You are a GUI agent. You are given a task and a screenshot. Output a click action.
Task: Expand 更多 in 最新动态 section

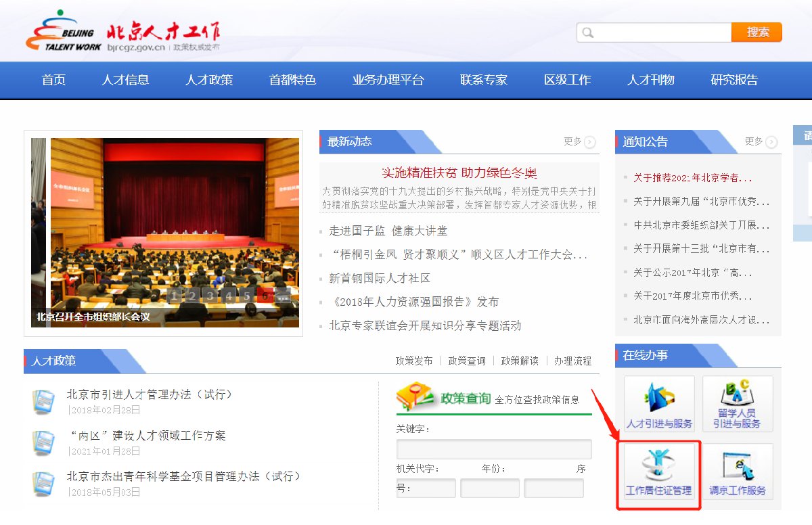point(579,141)
